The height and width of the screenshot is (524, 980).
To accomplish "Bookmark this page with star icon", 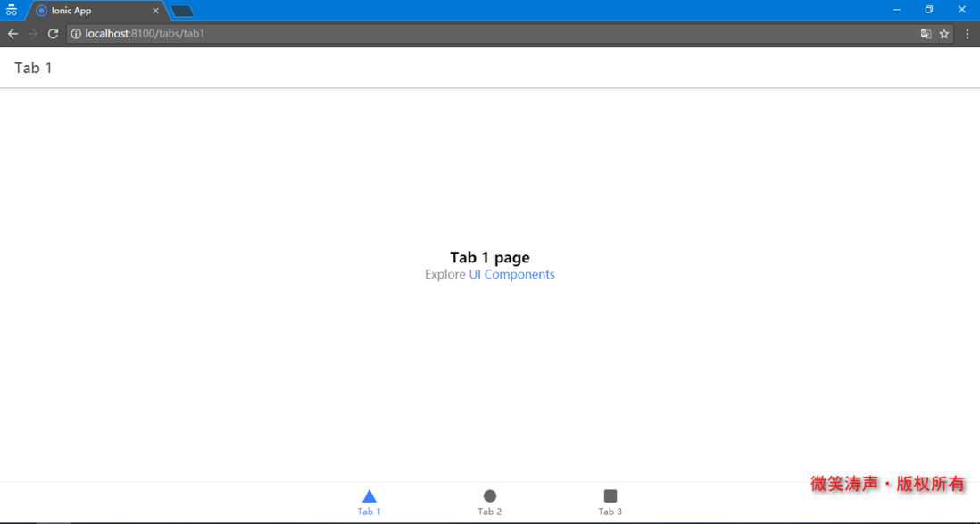I will (x=944, y=34).
